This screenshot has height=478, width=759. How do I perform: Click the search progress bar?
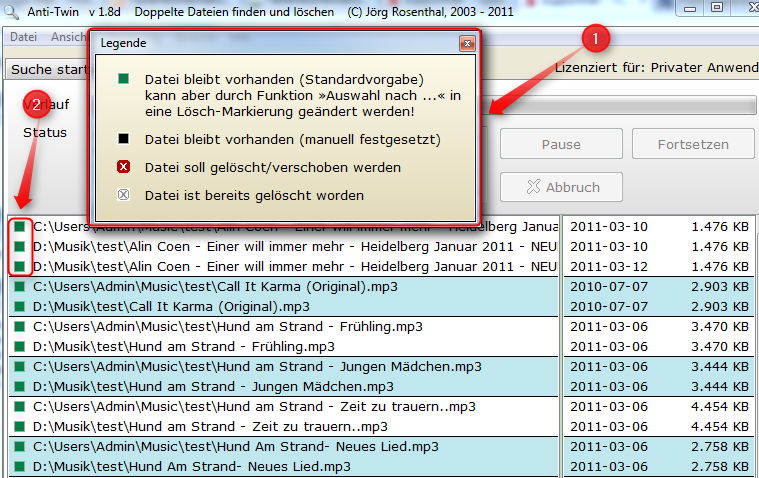tap(619, 105)
